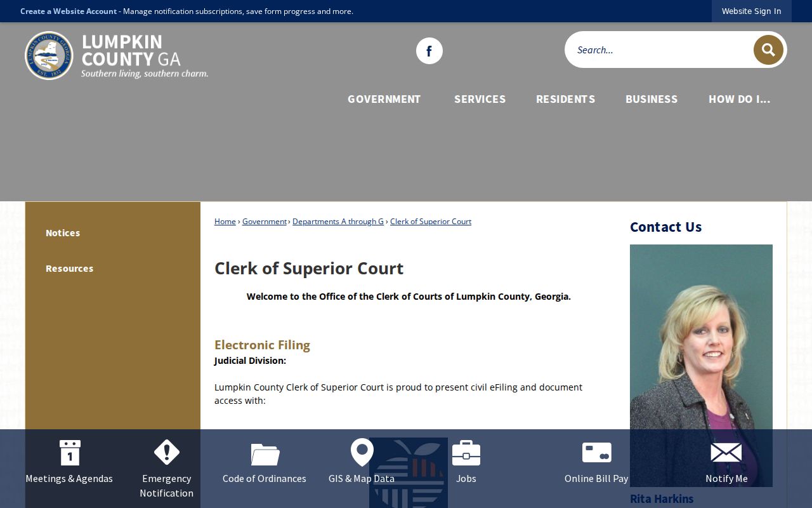Open the Residents menu

click(565, 99)
